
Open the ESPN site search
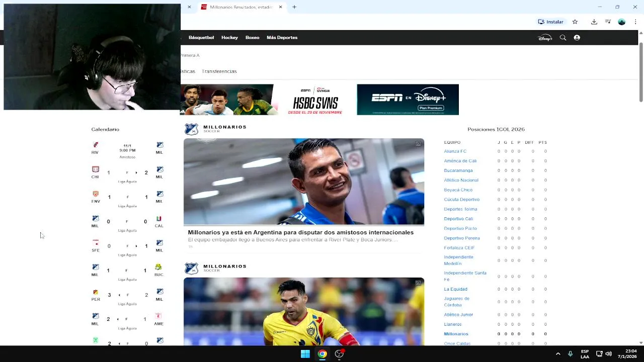(563, 38)
